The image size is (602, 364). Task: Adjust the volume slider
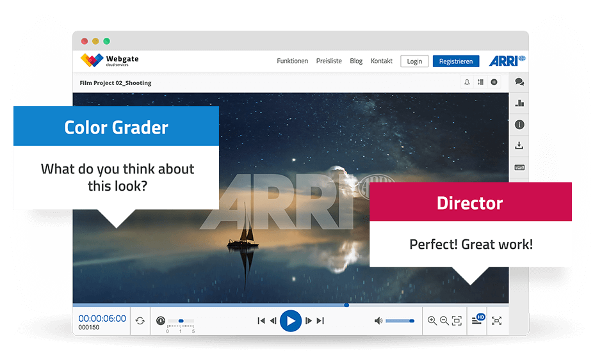[400, 320]
